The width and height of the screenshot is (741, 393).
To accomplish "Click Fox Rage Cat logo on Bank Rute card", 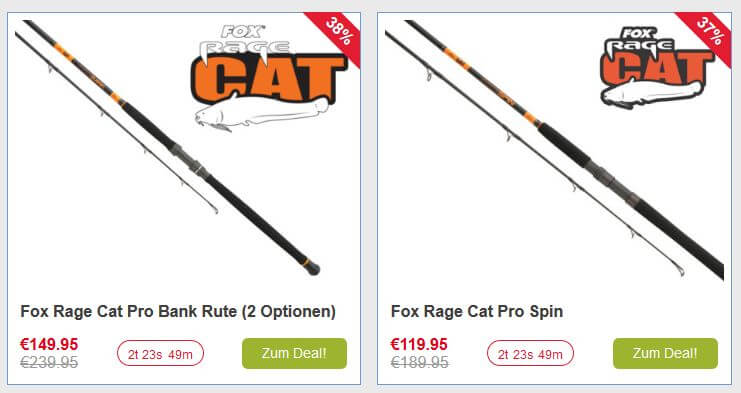I will 269,77.
